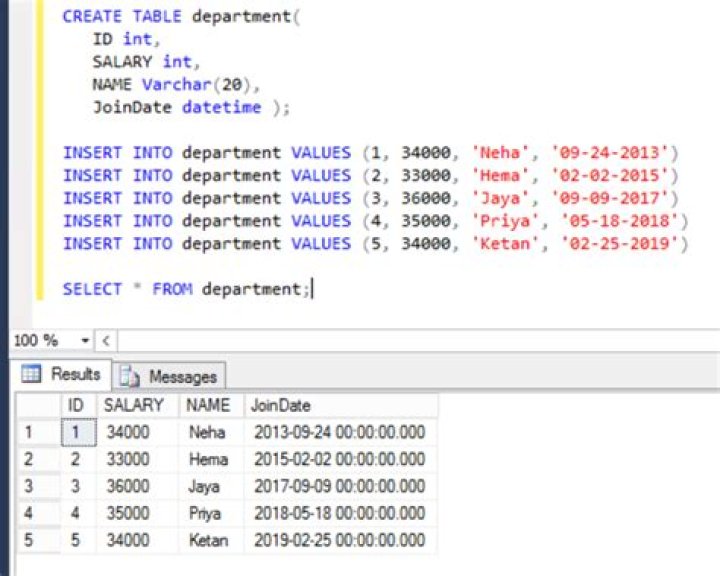Click the Messages tab icon
Image resolution: width=720 pixels, height=576 pixels.
[x=129, y=376]
